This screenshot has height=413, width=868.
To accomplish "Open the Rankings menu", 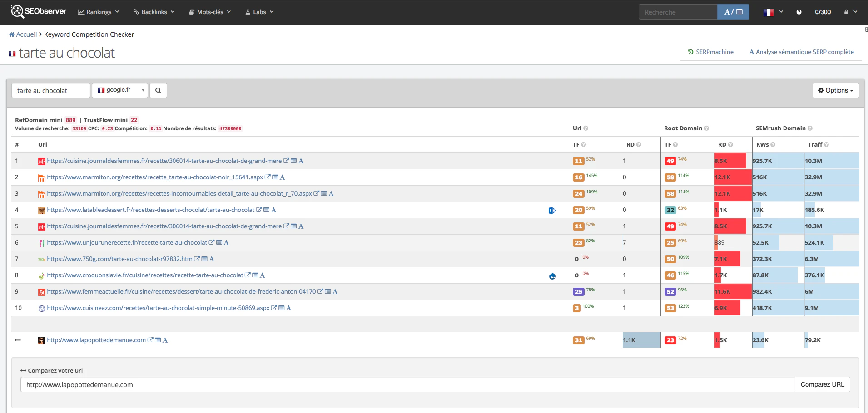I will [x=99, y=12].
